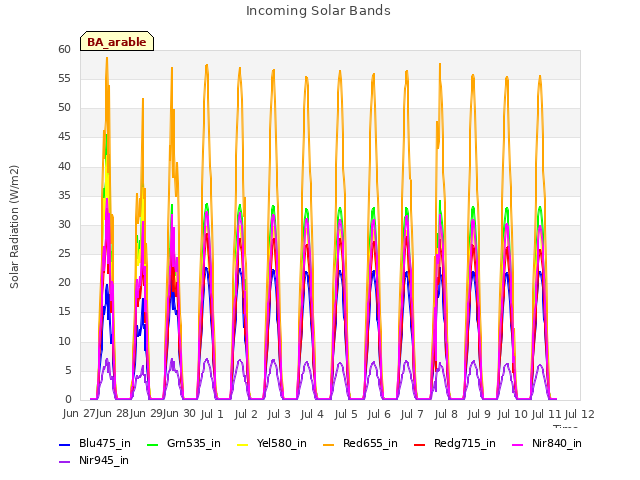Click the Jun 30 x-axis date label

[180, 413]
